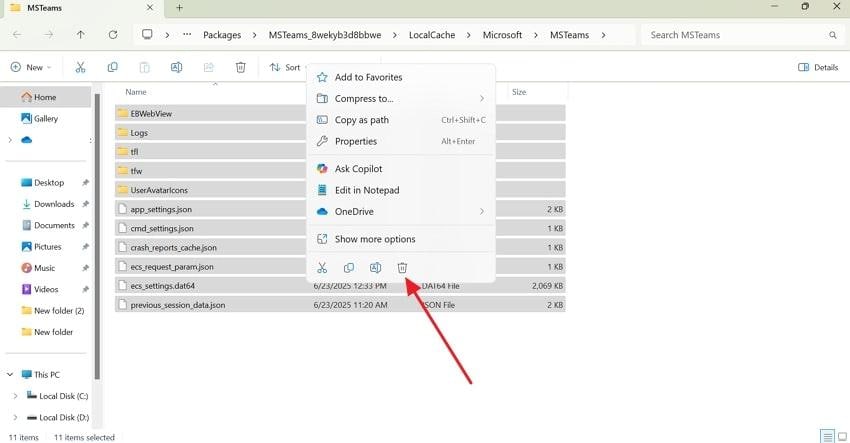Viewport: 850px width, 443px height.
Task: Click the Copy icon in context menu
Action: [349, 267]
